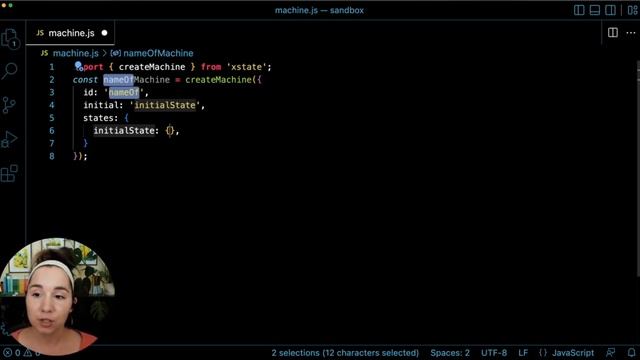640x360 pixels.
Task: Change end of line sequence via LF
Action: pos(523,353)
